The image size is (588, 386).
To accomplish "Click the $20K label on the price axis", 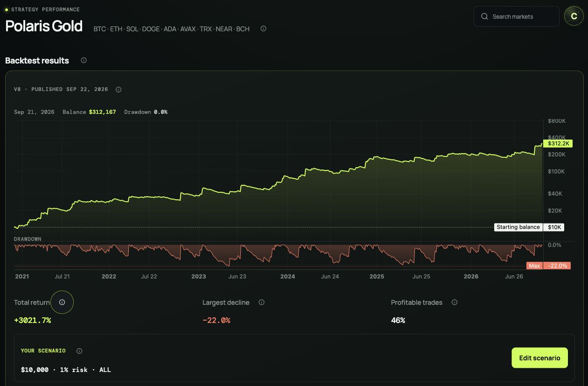I will [555, 211].
